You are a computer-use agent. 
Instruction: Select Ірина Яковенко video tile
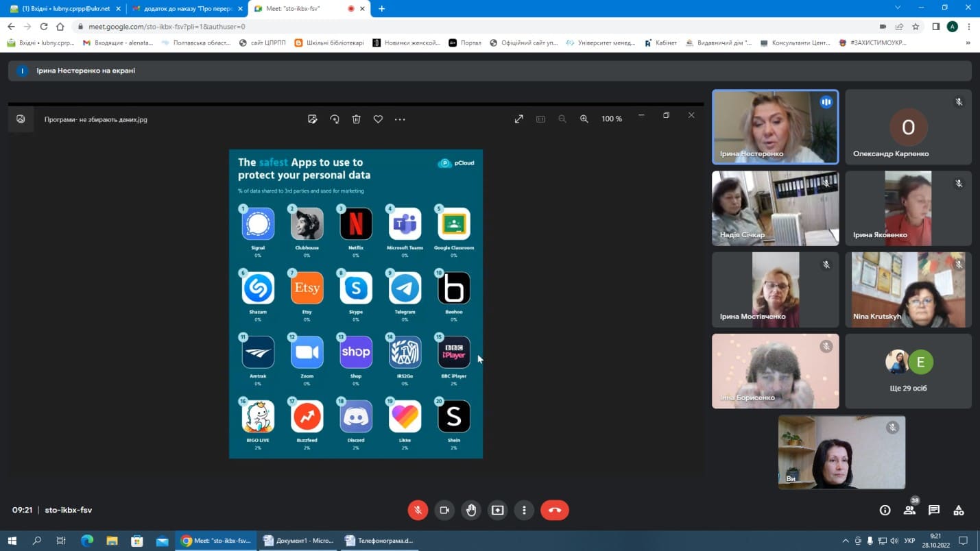tap(908, 208)
